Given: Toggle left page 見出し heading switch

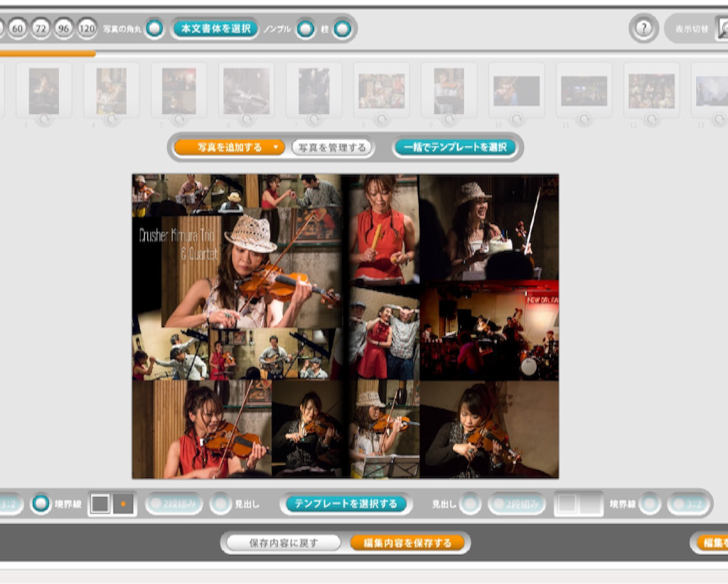Looking at the screenshot, I should (220, 504).
